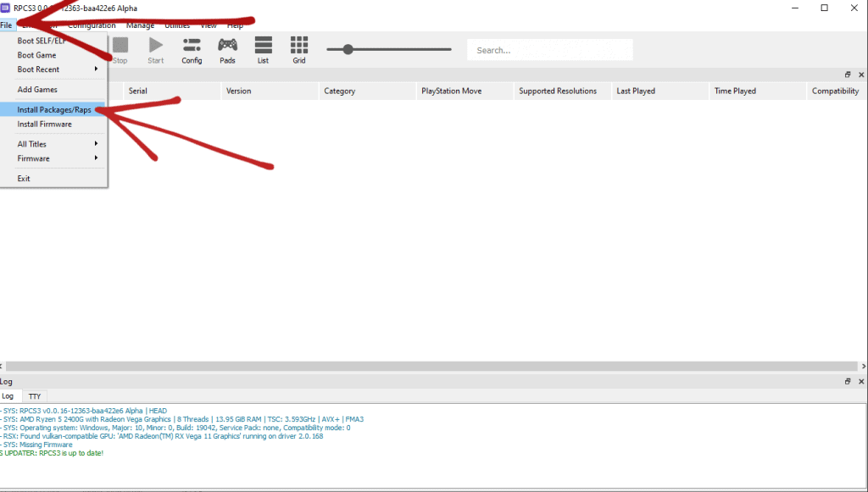Close the Log panel

860,382
